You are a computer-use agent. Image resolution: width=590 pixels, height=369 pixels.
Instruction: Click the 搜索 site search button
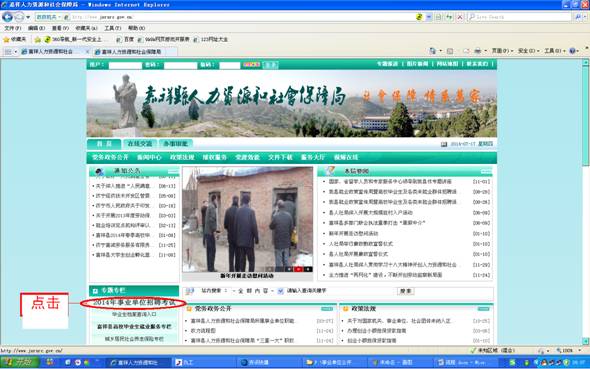[406, 291]
